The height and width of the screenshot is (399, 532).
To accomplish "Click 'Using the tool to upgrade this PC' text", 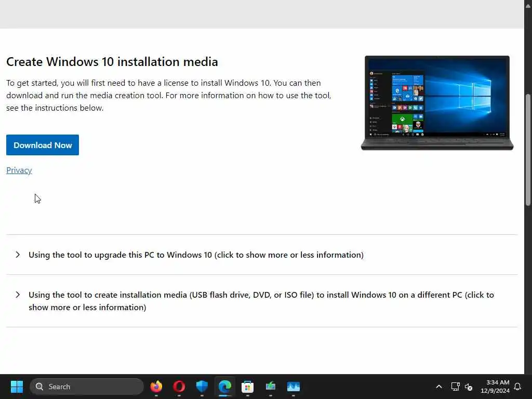I will point(196,255).
